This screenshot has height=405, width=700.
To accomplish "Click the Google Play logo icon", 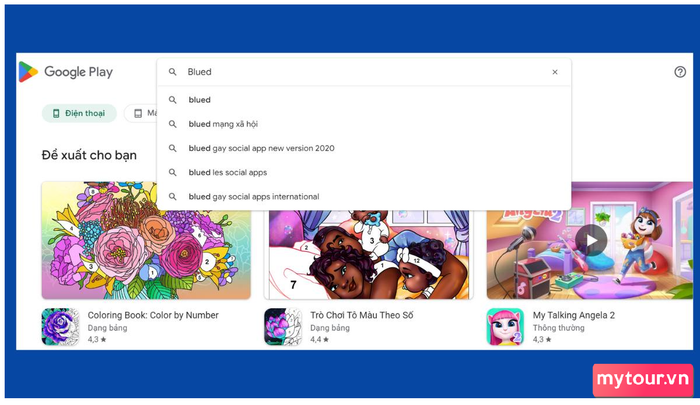I will coord(28,72).
